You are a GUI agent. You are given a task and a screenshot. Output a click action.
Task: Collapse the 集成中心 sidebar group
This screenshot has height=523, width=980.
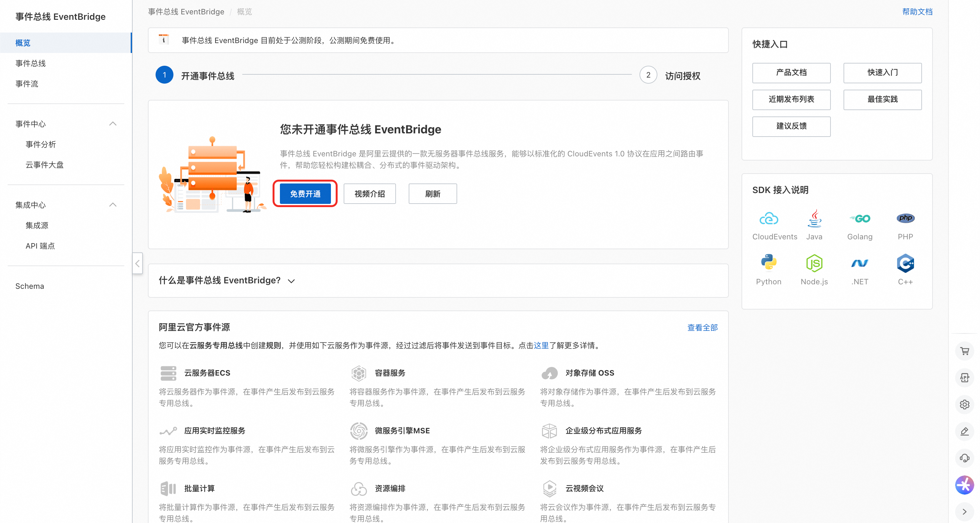pos(113,205)
